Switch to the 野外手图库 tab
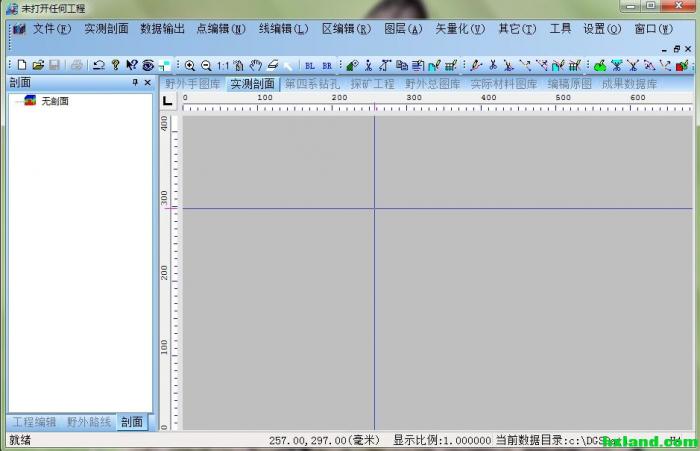700x451 pixels. [193, 84]
